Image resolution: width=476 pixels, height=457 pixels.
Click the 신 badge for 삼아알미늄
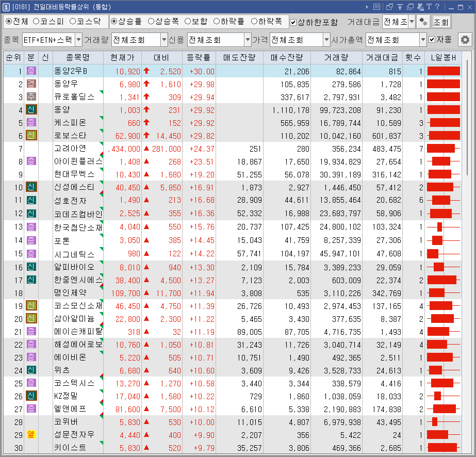31,319
